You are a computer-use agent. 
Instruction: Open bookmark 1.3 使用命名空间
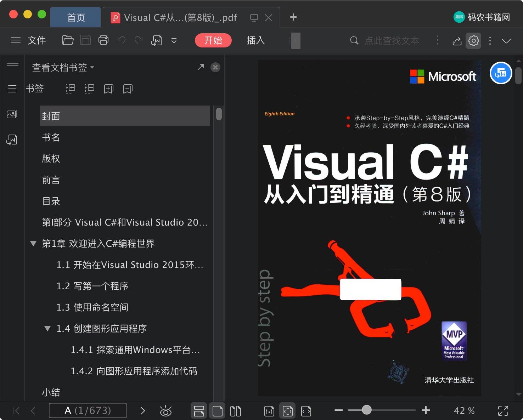coord(92,307)
